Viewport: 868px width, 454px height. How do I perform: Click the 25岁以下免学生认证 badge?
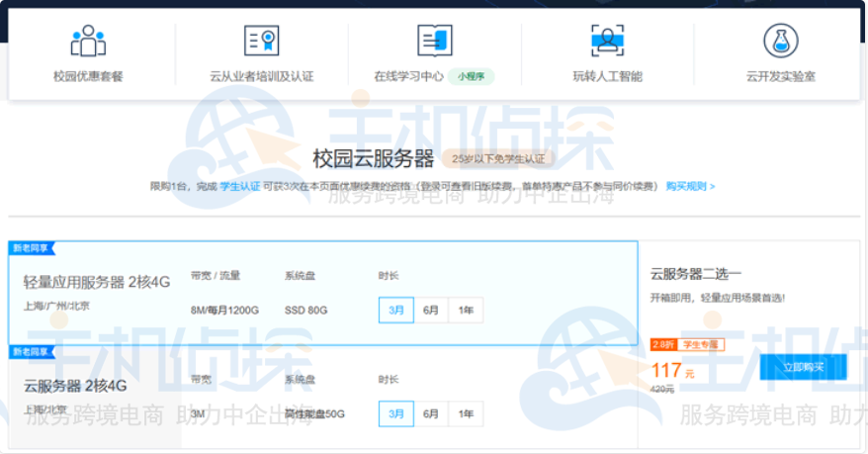coord(498,158)
